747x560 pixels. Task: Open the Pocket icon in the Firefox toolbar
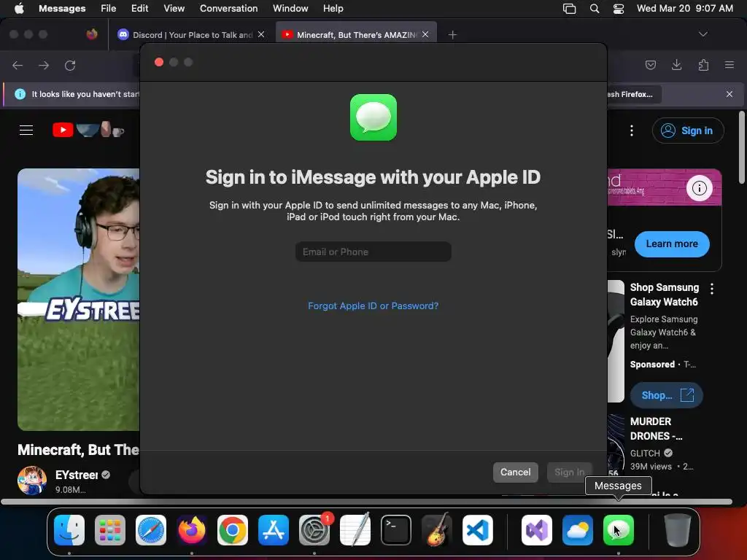coord(651,65)
